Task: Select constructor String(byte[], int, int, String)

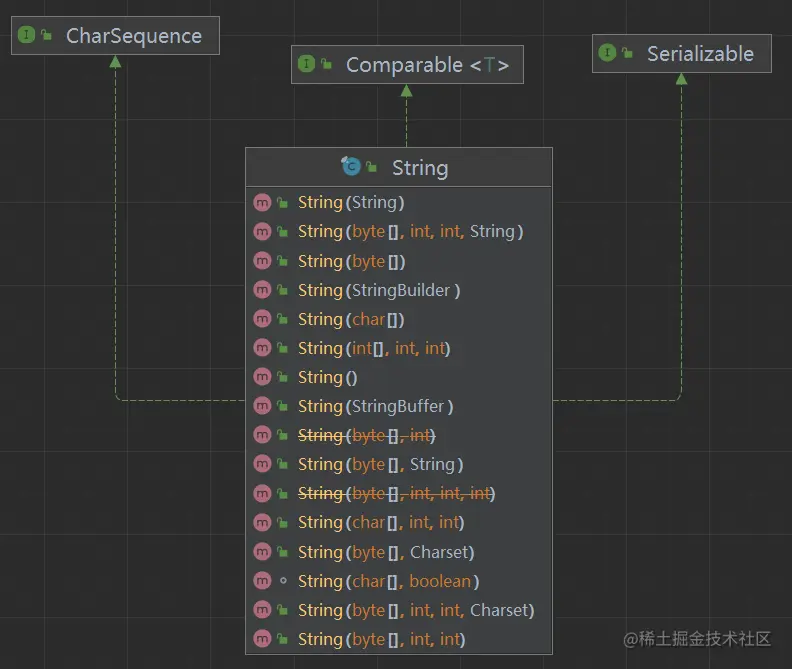Action: tap(410, 231)
